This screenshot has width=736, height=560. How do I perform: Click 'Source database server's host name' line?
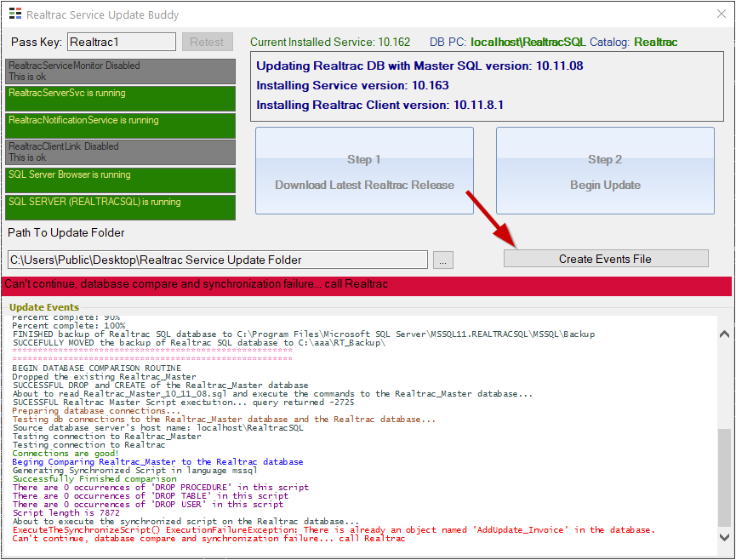pos(157,427)
